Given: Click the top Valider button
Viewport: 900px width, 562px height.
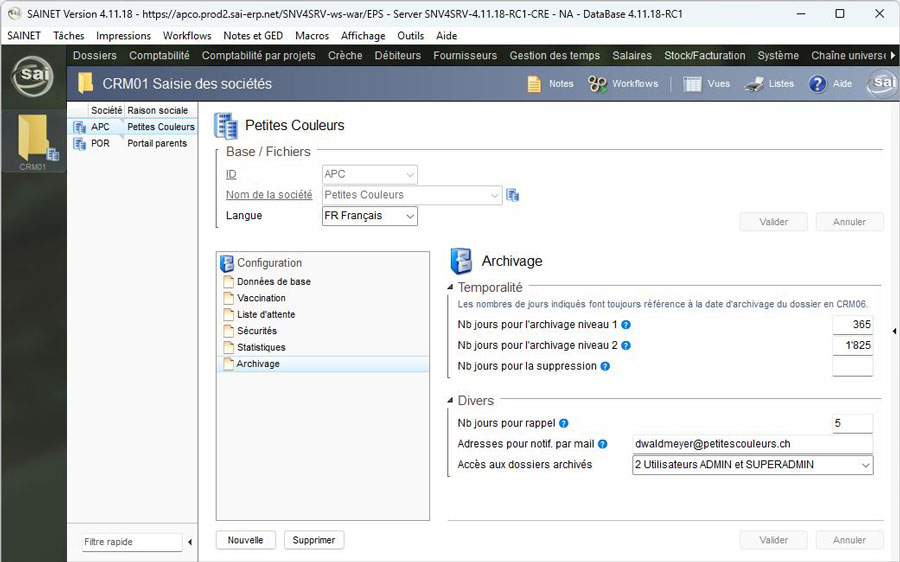Looking at the screenshot, I should (x=774, y=222).
